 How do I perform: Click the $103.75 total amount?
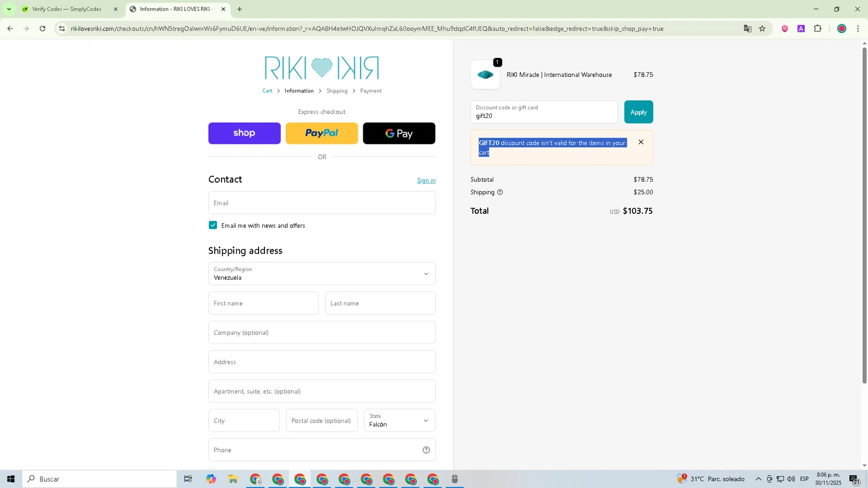click(x=638, y=211)
